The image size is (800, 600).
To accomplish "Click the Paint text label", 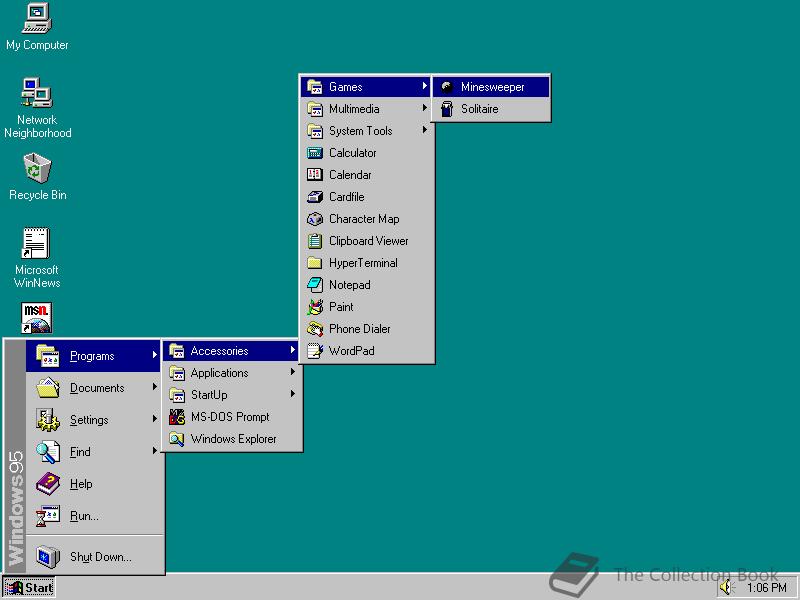I will click(341, 307).
